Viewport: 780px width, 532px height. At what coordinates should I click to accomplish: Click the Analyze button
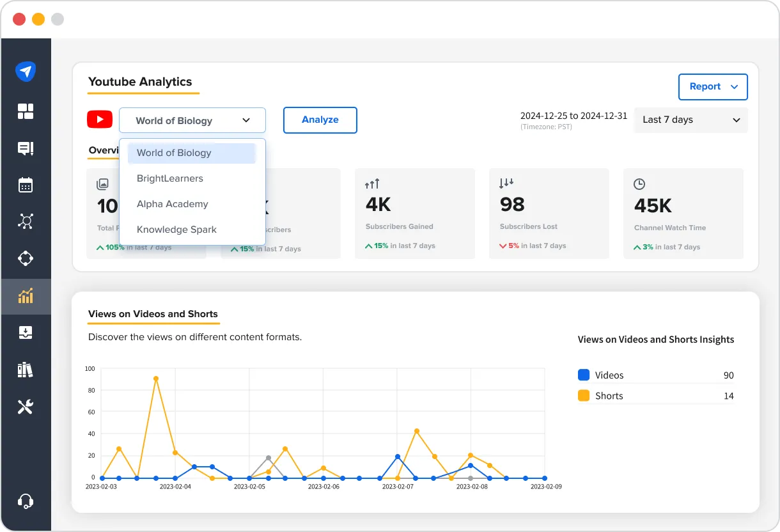coord(320,120)
